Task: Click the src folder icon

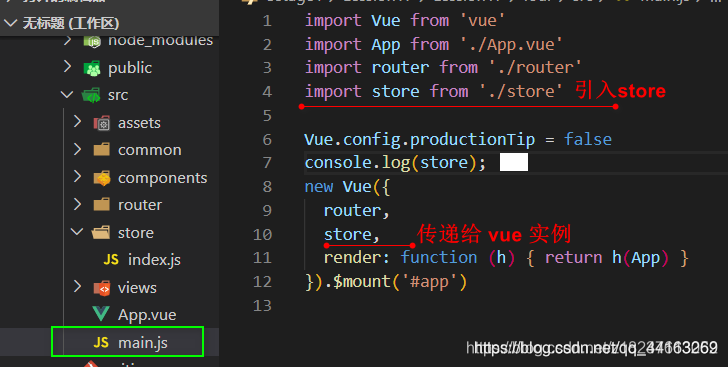Action: [x=91, y=95]
